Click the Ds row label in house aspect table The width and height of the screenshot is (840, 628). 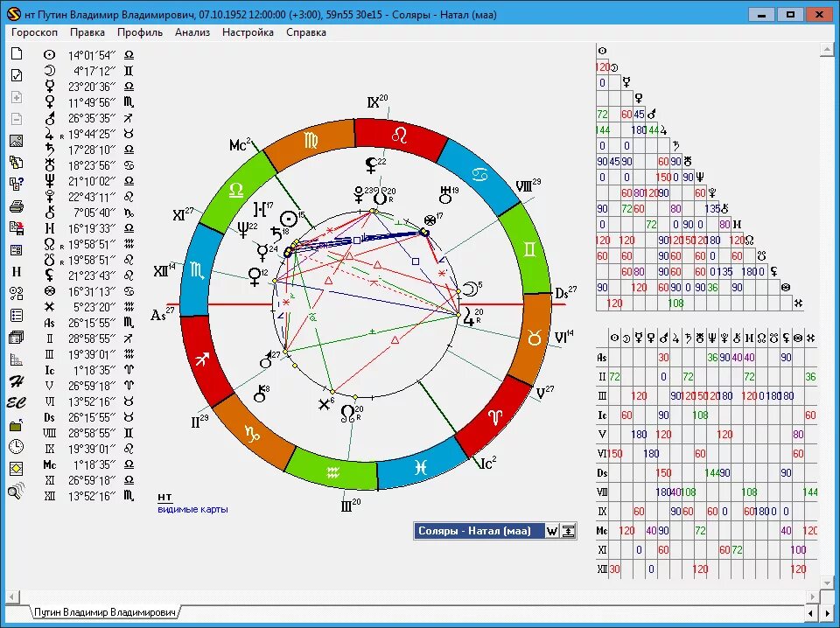point(602,473)
